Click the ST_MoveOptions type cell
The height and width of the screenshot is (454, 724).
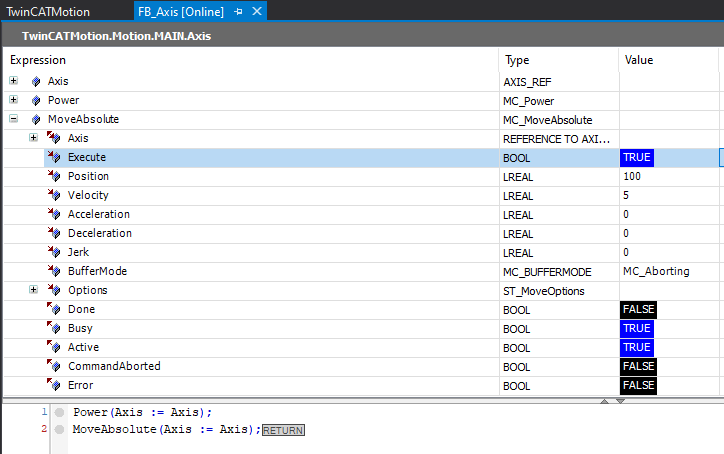pos(543,291)
